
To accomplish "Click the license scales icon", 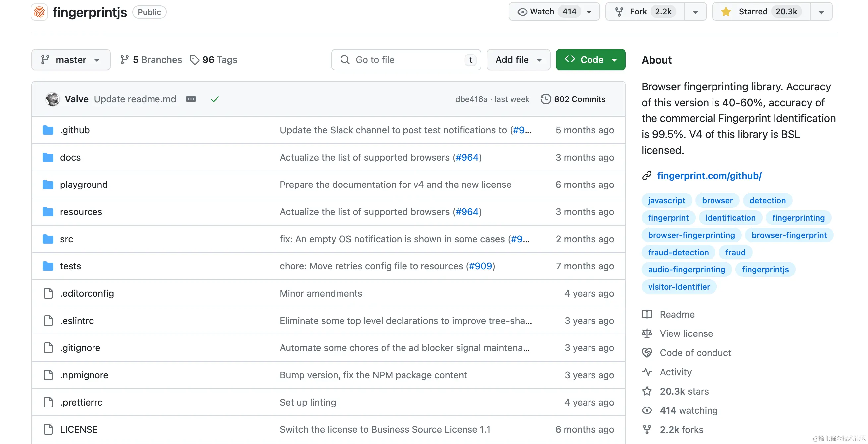I will (x=647, y=333).
